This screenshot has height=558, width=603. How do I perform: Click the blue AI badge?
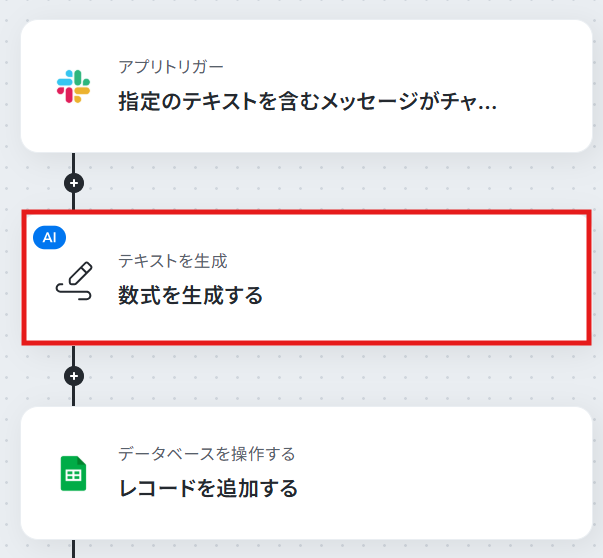click(x=50, y=237)
